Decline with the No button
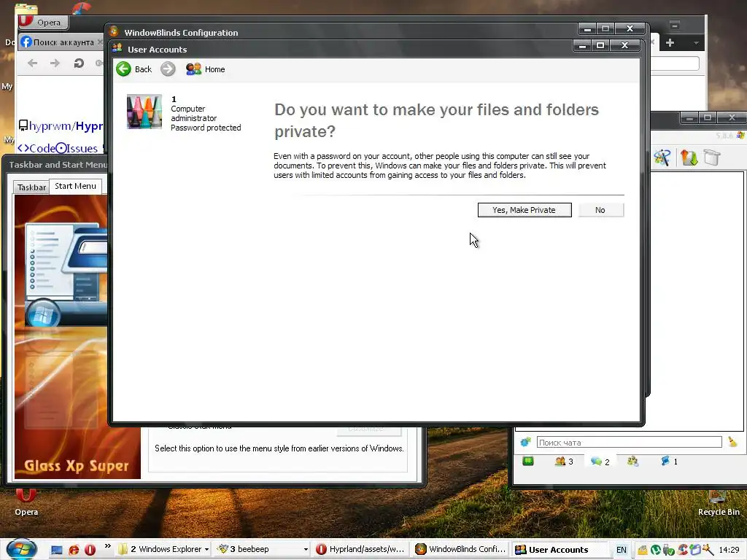This screenshot has height=560, width=747. pos(601,210)
